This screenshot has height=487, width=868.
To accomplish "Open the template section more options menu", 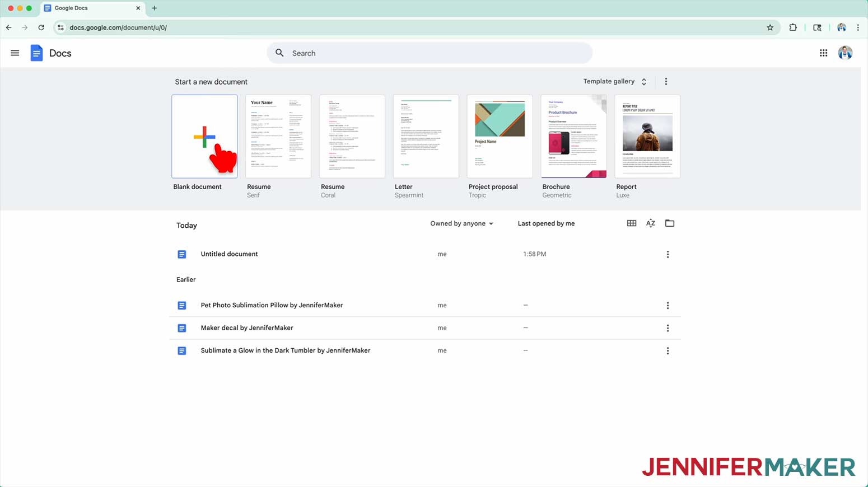I will [666, 82].
